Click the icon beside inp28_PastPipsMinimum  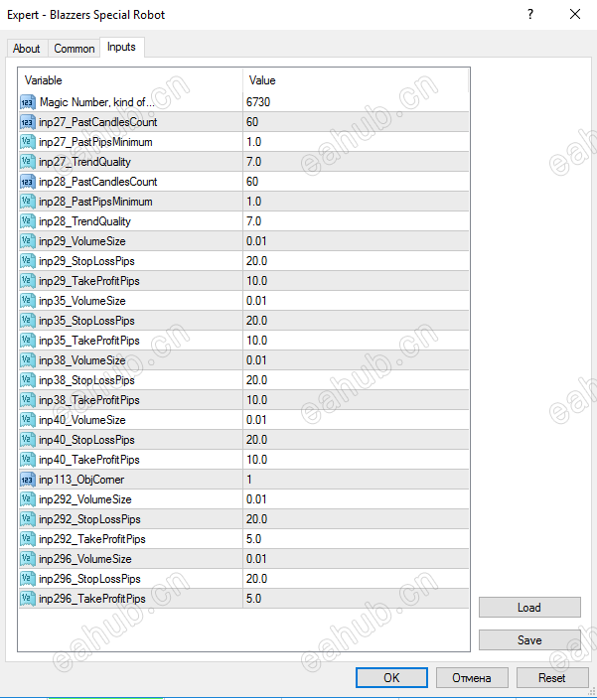coord(27,202)
